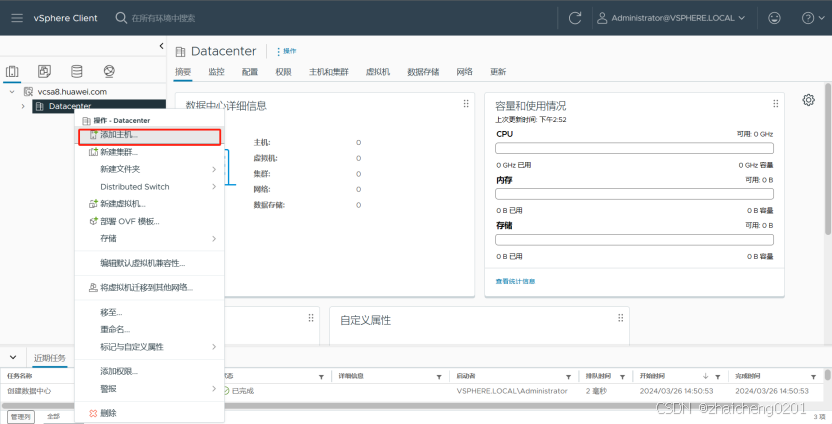
Task: Switch to VMs and Templates inventory view
Action: click(x=45, y=71)
